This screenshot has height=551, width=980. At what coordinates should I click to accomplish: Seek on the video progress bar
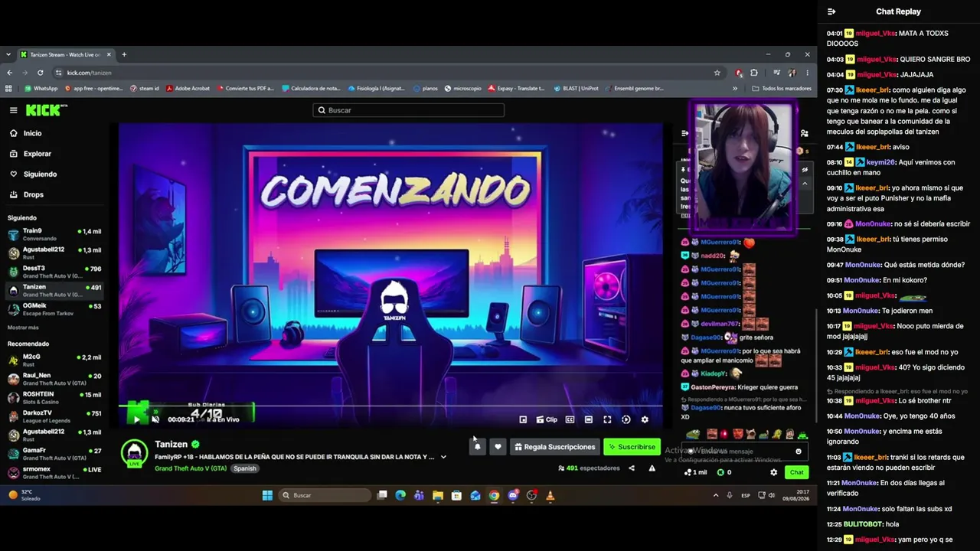[390, 406]
